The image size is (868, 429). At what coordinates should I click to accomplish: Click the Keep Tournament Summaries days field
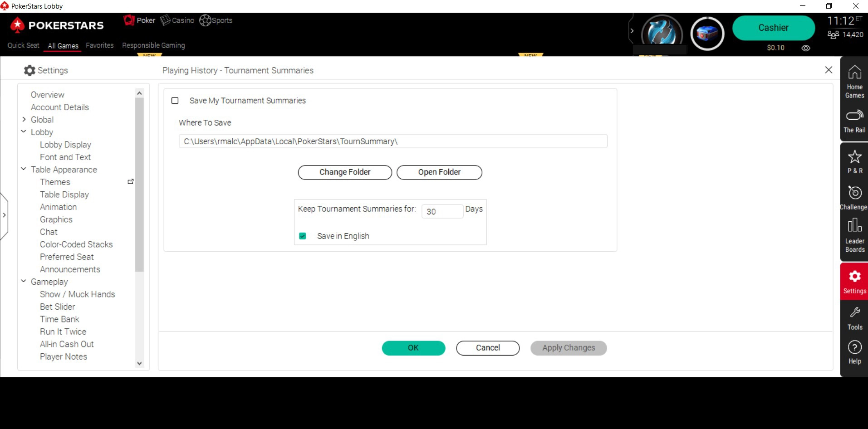tap(442, 211)
